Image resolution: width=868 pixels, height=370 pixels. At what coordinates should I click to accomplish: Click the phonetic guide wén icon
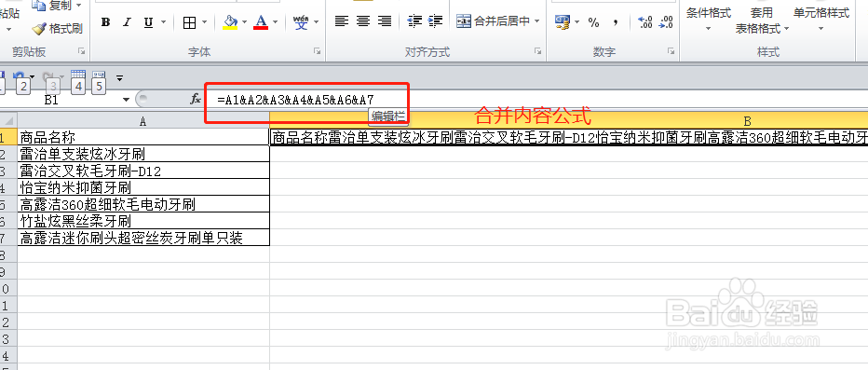pos(301,22)
